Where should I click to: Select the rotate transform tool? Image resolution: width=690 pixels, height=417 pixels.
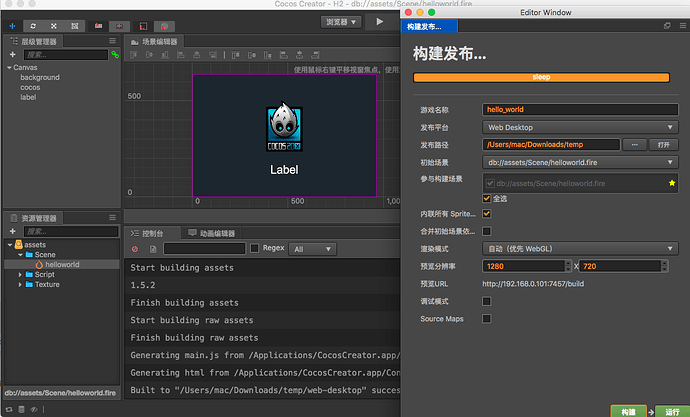pyautogui.click(x=35, y=24)
